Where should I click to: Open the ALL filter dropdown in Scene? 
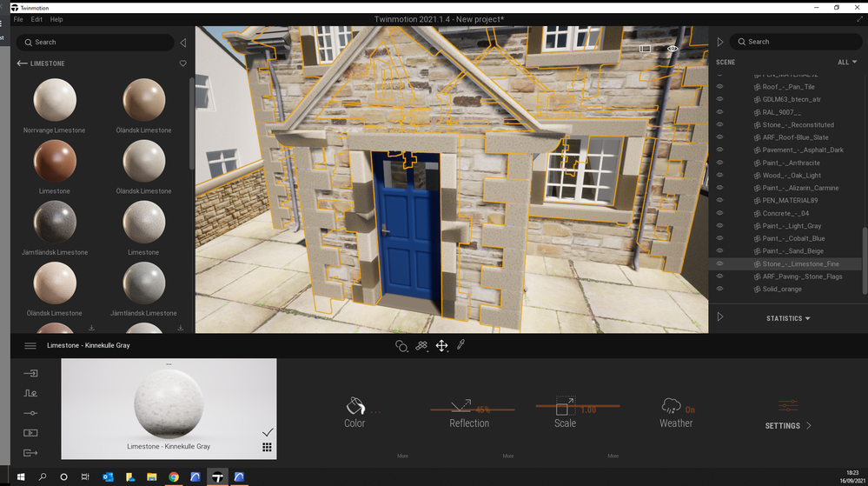coord(847,62)
